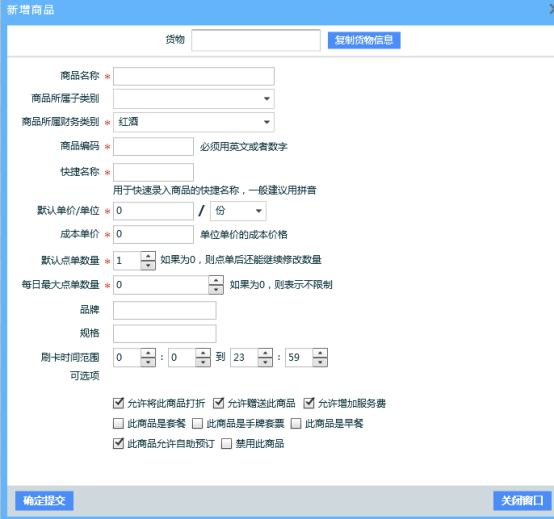Decrease the start minute of 刷卡时间范围
Screen dimensions: 554x519
[x=203, y=362]
